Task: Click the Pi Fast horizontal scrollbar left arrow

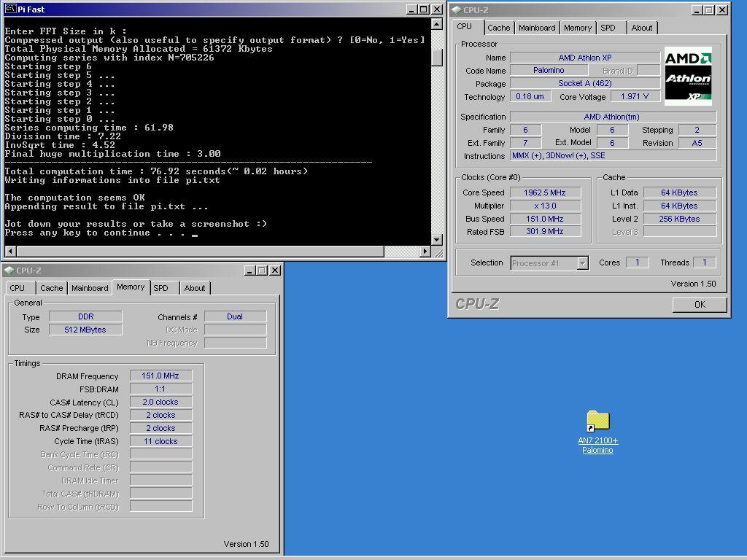Action: (x=10, y=251)
